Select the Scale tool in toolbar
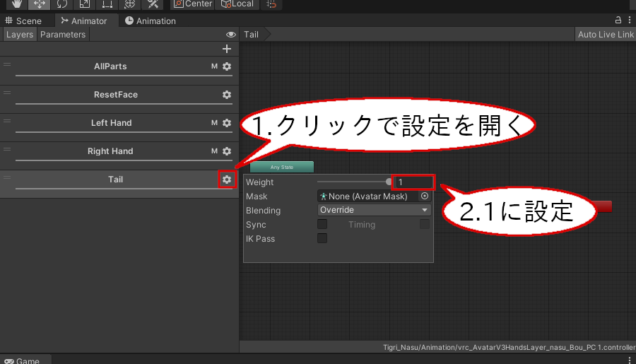The image size is (636, 364). [x=84, y=4]
